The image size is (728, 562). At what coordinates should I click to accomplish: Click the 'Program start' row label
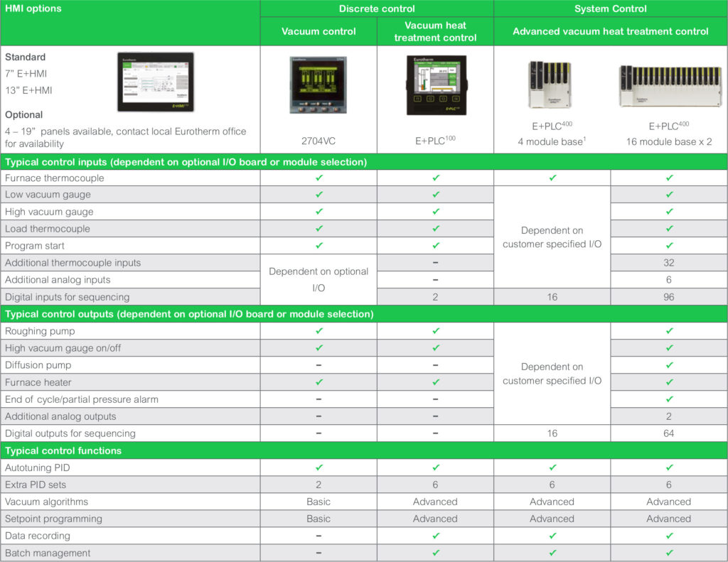point(35,246)
